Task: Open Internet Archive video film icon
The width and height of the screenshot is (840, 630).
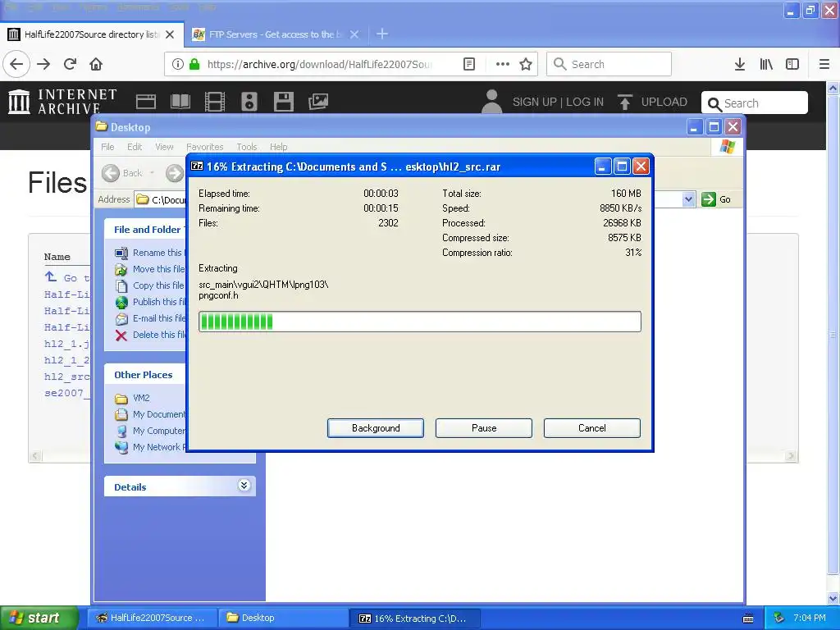Action: point(215,101)
